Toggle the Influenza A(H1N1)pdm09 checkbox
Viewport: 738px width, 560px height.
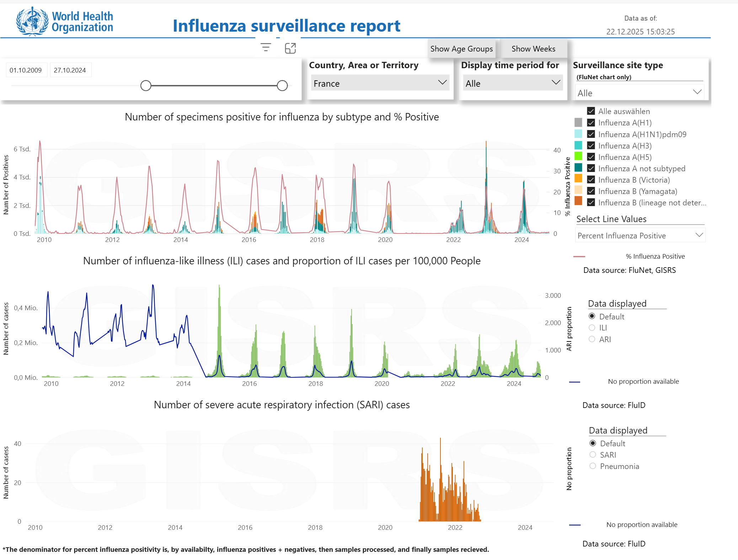tap(591, 134)
